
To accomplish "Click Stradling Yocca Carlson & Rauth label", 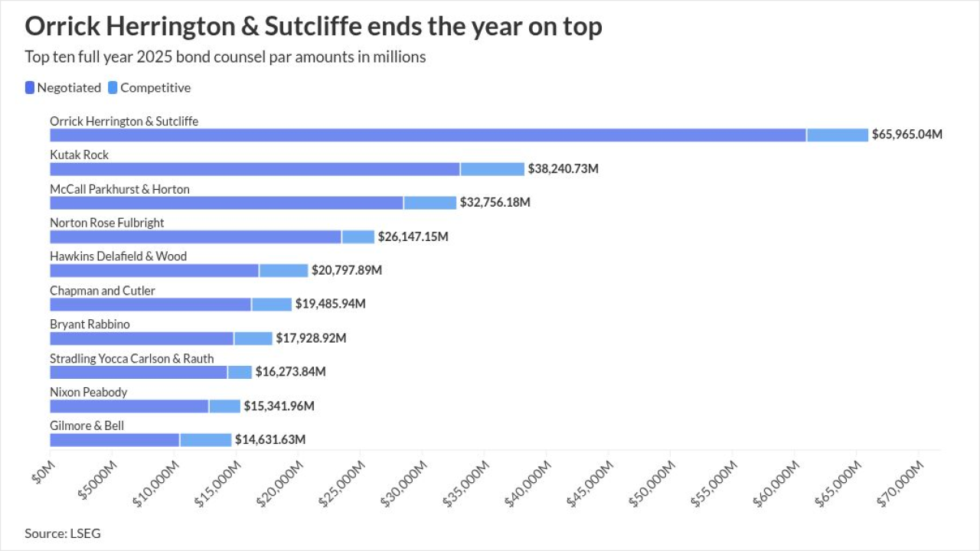I will [x=132, y=358].
